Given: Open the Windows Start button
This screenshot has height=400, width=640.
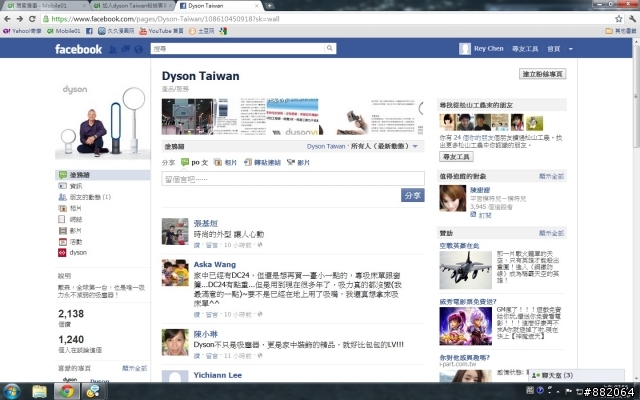Looking at the screenshot, I should pyautogui.click(x=11, y=391).
